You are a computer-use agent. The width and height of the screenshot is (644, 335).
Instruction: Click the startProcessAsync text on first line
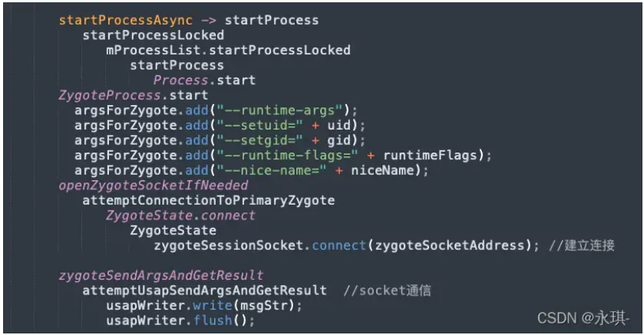[126, 20]
